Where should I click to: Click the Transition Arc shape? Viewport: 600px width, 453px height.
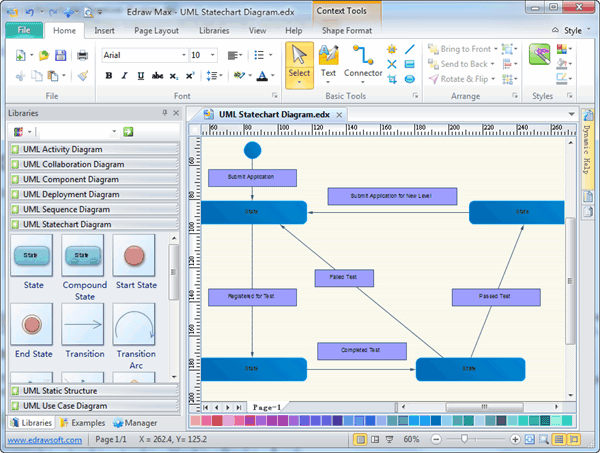[x=134, y=325]
